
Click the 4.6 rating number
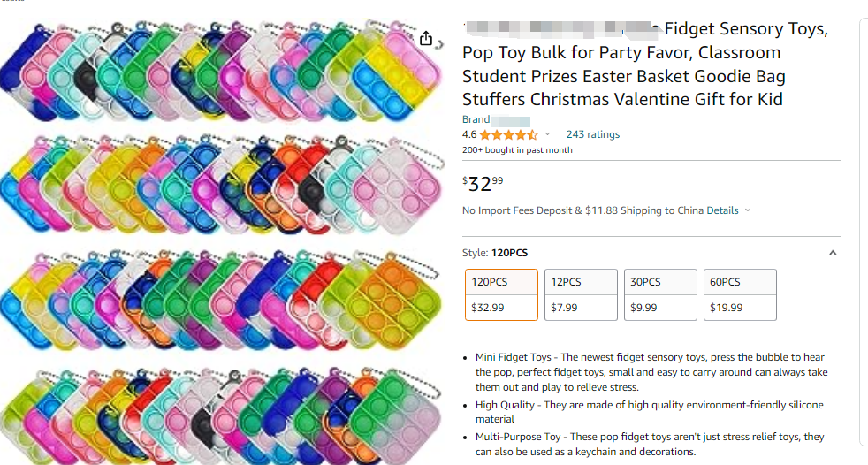coord(469,134)
